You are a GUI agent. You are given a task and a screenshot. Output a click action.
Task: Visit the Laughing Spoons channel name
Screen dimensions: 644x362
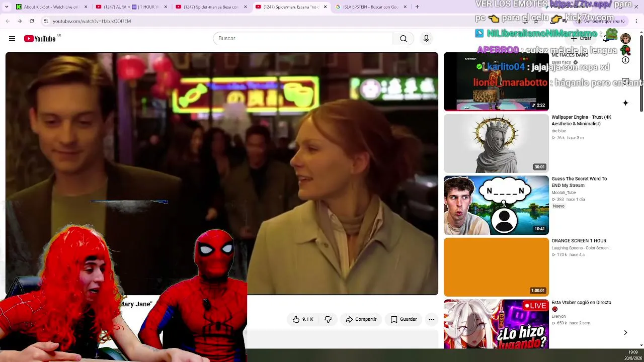click(581, 248)
